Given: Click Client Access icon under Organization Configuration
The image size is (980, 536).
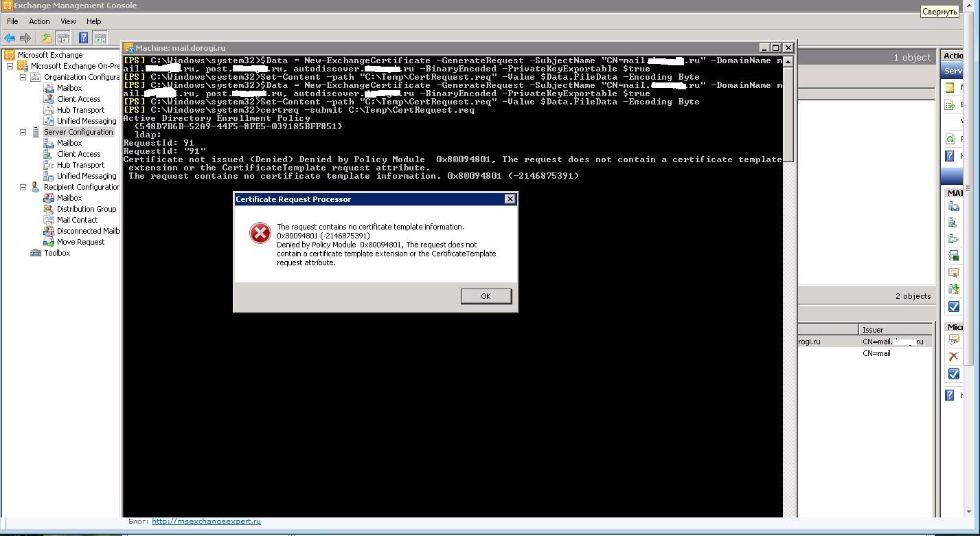Looking at the screenshot, I should [49, 99].
